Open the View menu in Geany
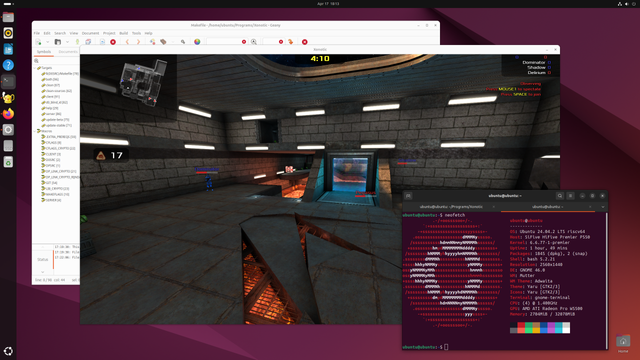 (x=73, y=33)
